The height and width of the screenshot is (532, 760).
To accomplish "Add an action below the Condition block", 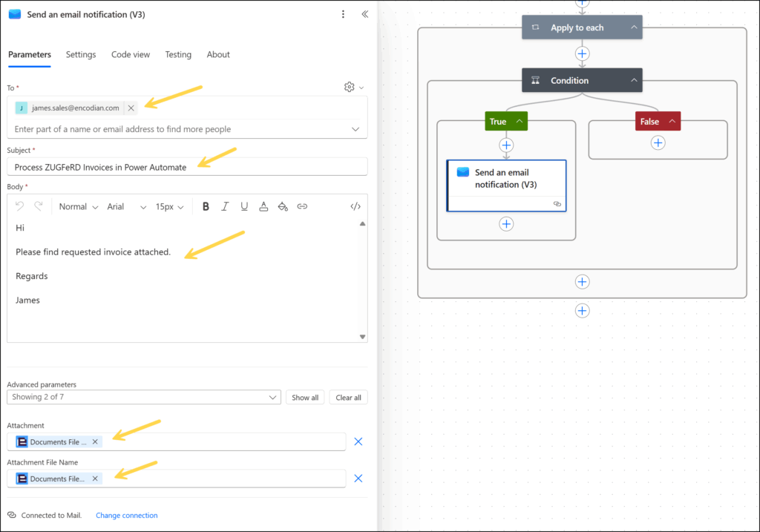I will (x=582, y=282).
